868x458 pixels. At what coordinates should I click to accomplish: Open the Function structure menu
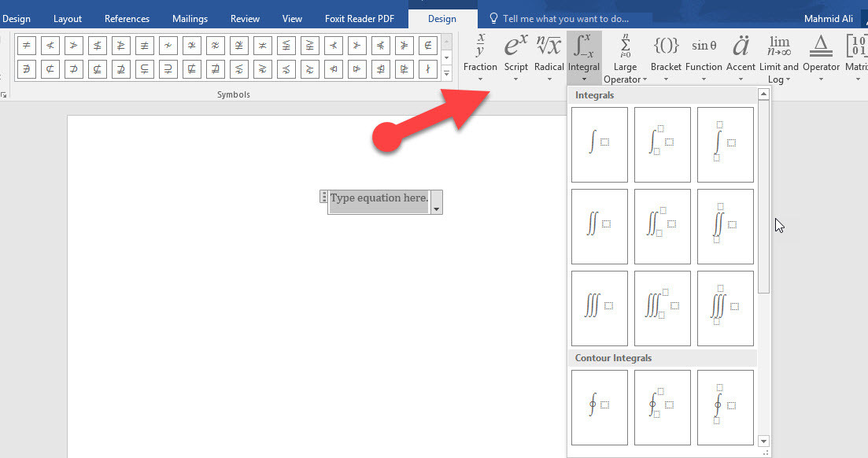pos(704,57)
